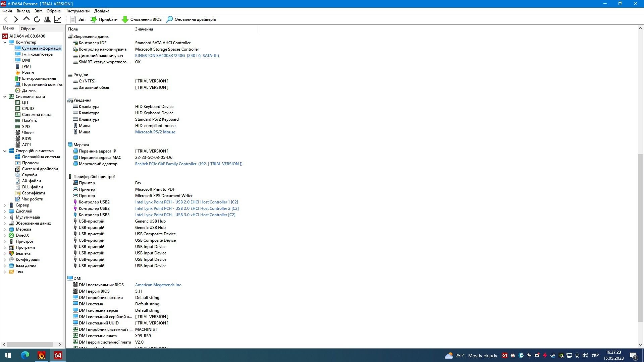Open Microsoft Edge from the taskbar
This screenshot has height=362, width=644.
click(x=25, y=355)
